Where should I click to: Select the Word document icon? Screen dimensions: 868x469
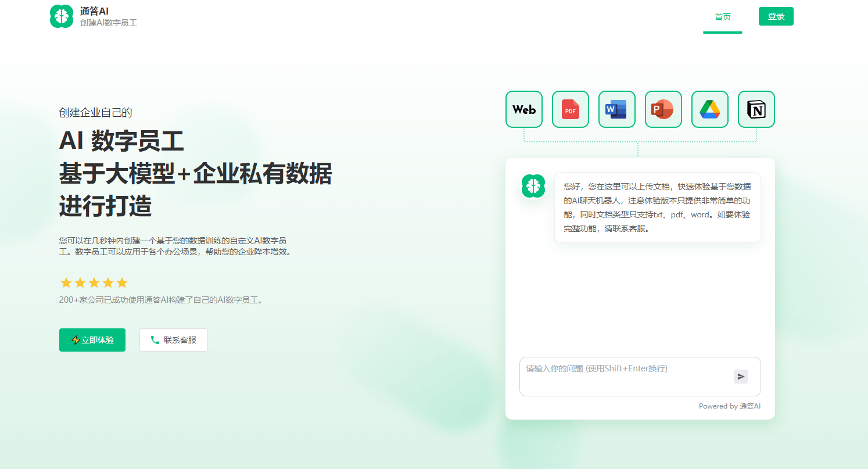(616, 109)
